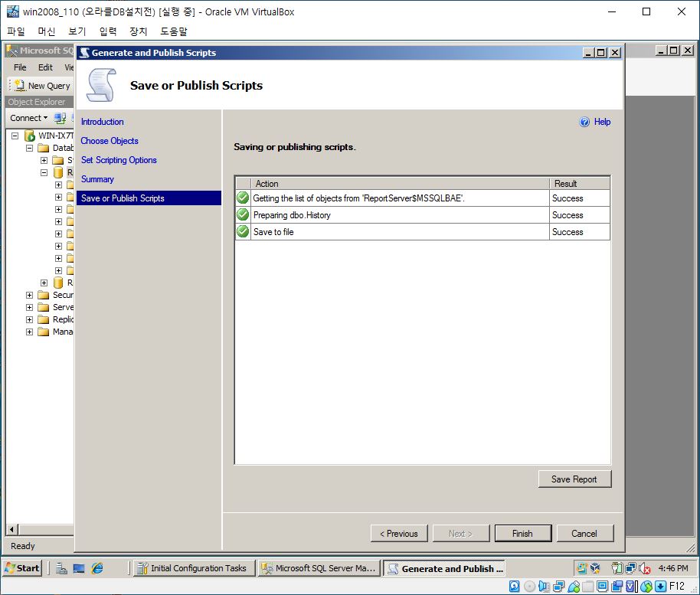
Task: Expand the Server Objects tree node
Action: [x=29, y=307]
